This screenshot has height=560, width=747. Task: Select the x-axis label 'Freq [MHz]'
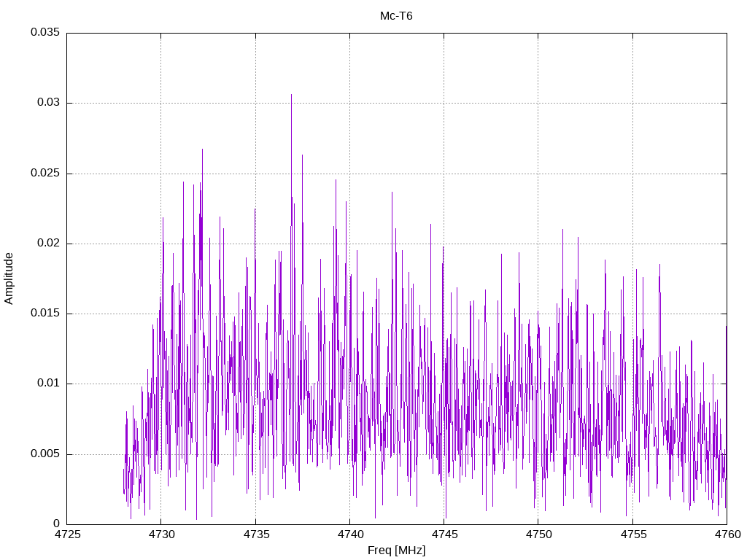pos(396,550)
